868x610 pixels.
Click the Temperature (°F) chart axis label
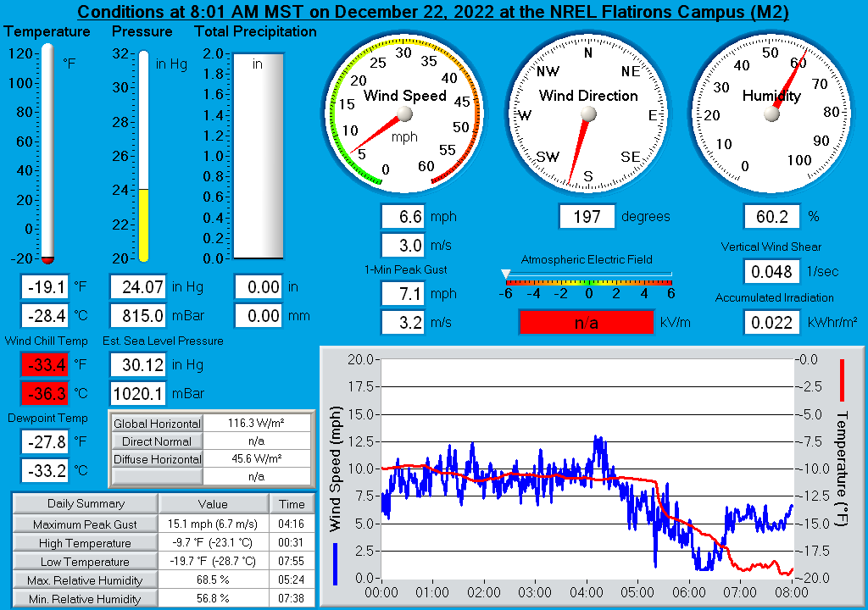842,468
